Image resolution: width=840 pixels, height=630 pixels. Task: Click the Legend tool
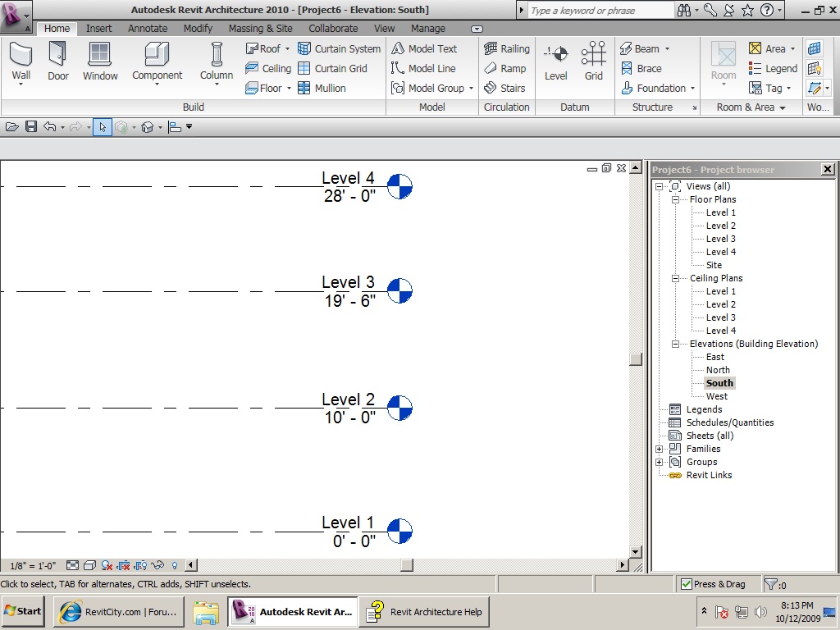[x=773, y=69]
